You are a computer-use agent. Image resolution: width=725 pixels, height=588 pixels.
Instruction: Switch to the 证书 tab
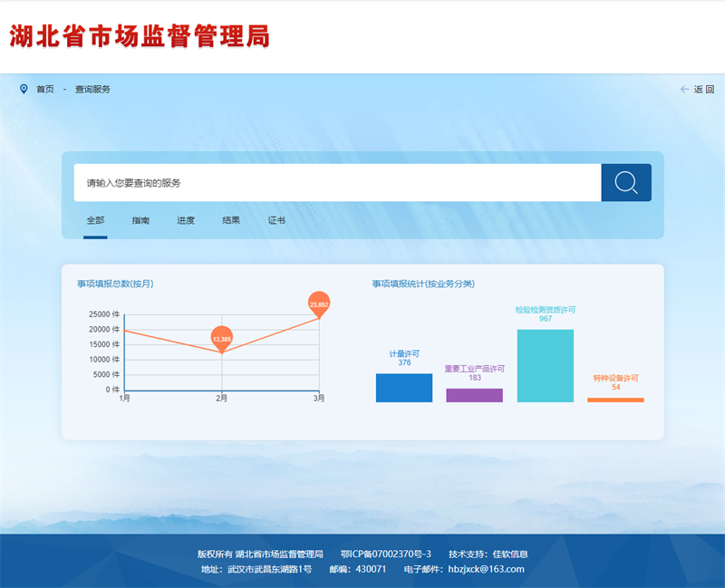click(x=276, y=220)
